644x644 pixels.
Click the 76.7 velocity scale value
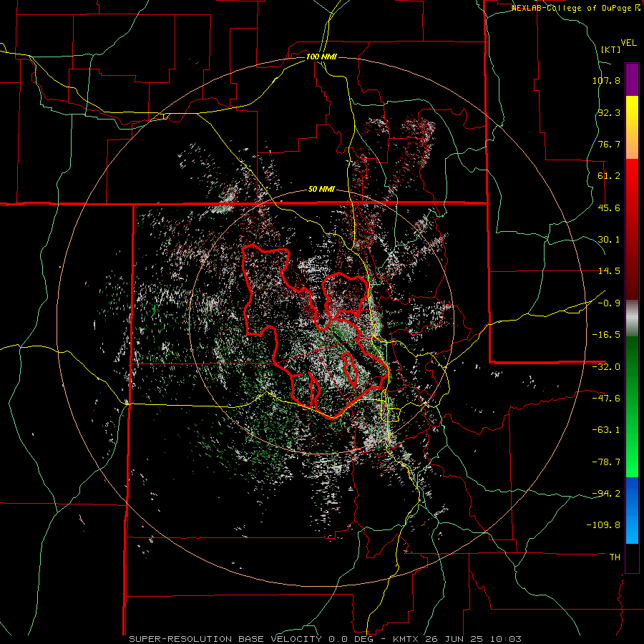609,144
